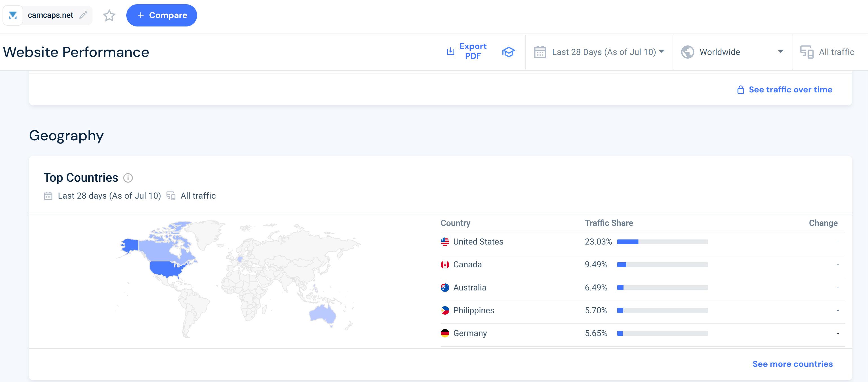The height and width of the screenshot is (382, 868).
Task: Click the Canada country entry
Action: (x=467, y=265)
